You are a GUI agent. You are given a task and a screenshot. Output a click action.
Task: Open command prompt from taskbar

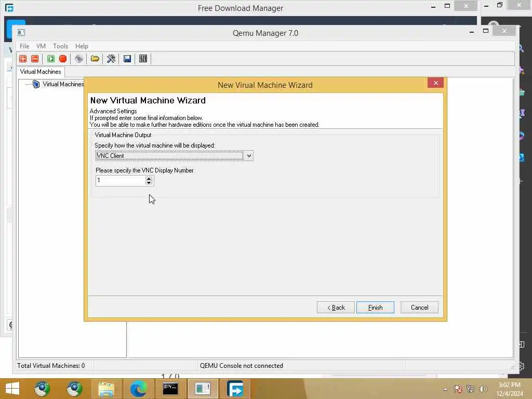(x=170, y=389)
